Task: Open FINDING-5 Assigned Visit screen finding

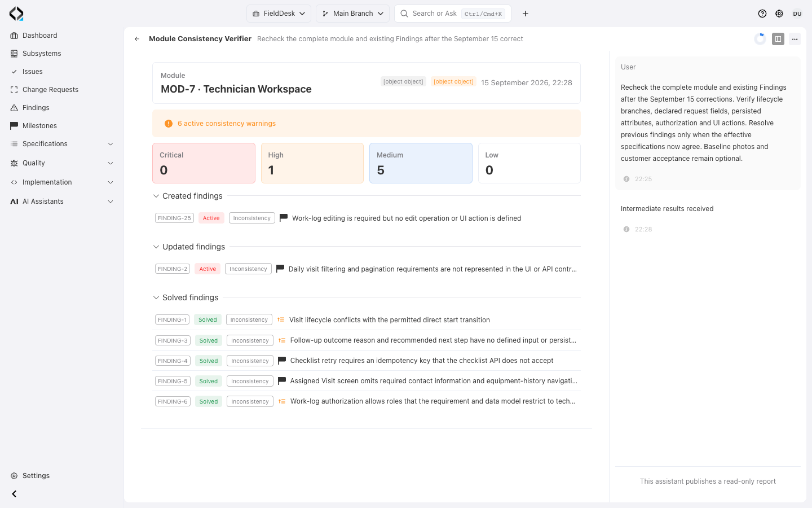Action: tap(367, 381)
